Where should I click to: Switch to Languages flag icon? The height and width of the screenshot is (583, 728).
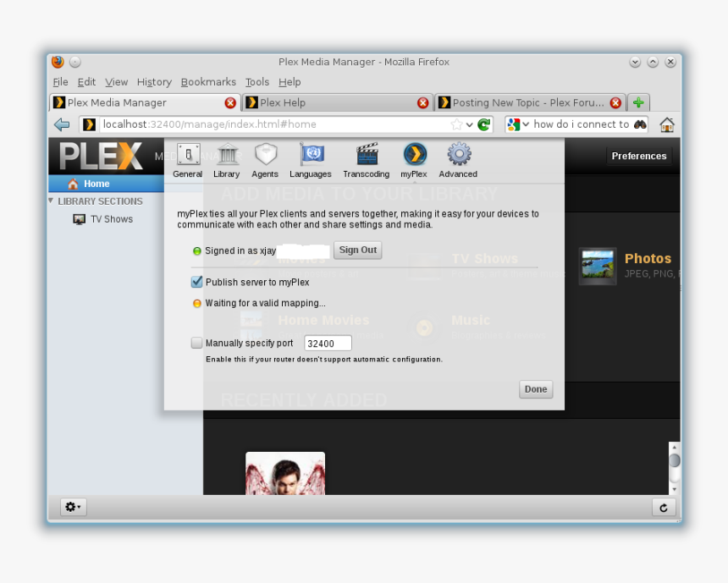click(311, 155)
